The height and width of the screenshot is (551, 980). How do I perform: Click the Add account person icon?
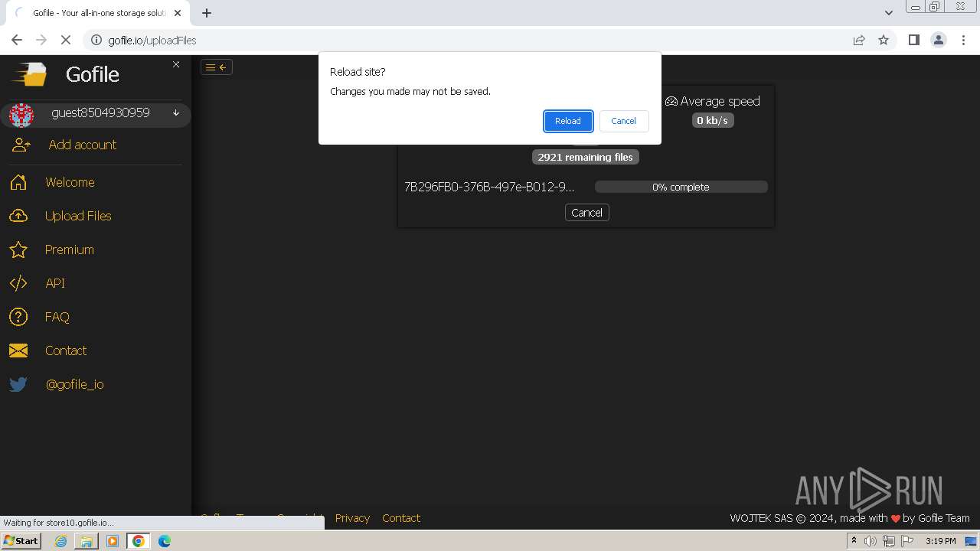point(21,145)
